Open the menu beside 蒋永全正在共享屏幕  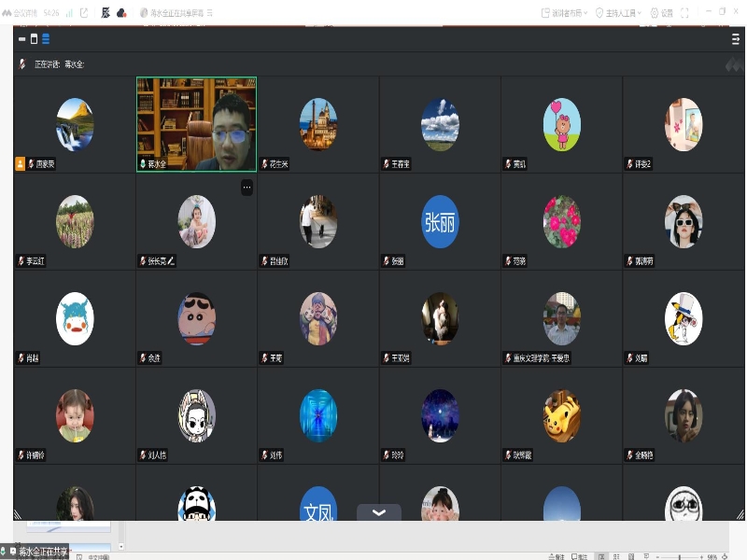209,13
